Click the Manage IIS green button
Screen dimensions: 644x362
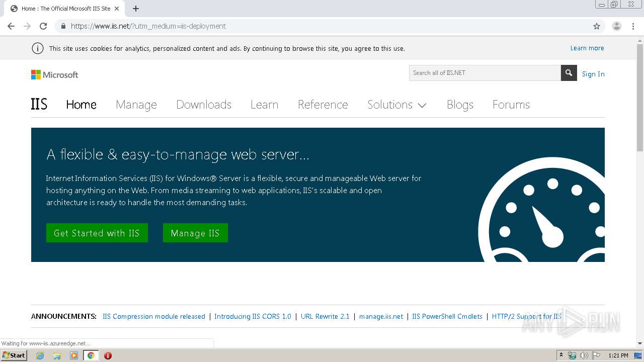click(195, 233)
